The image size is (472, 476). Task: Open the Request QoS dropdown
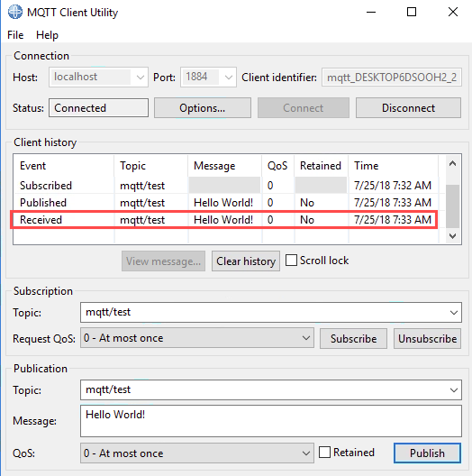pyautogui.click(x=306, y=338)
